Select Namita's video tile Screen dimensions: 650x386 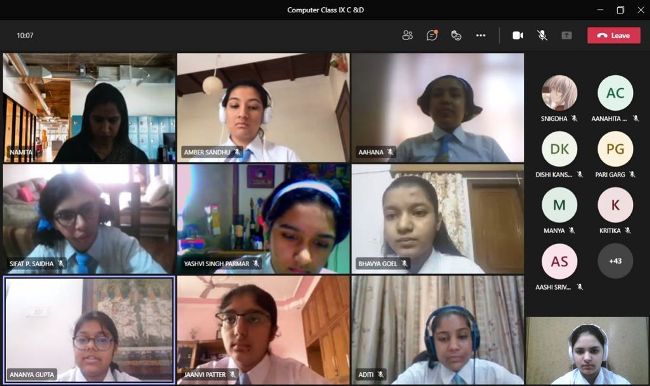pyautogui.click(x=89, y=107)
